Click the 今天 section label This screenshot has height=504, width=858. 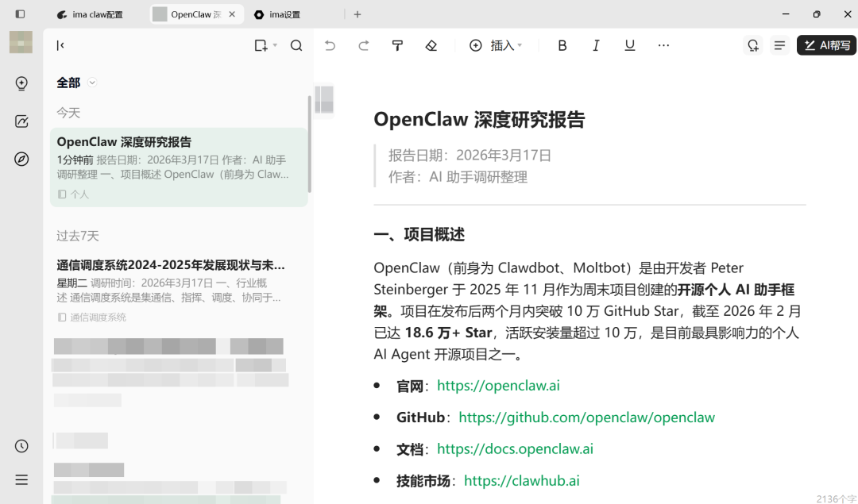click(x=68, y=113)
